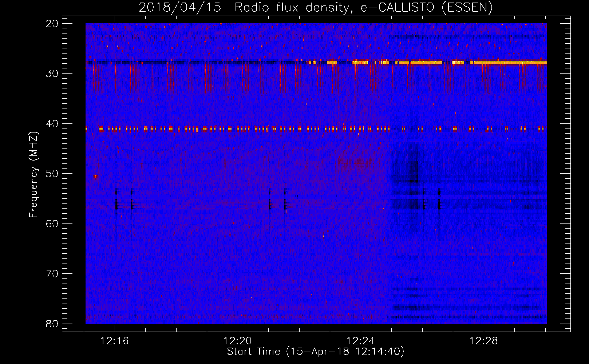This screenshot has width=589, height=364.
Task: Click the 60 MHz frequency tick label
Action: click(x=52, y=224)
